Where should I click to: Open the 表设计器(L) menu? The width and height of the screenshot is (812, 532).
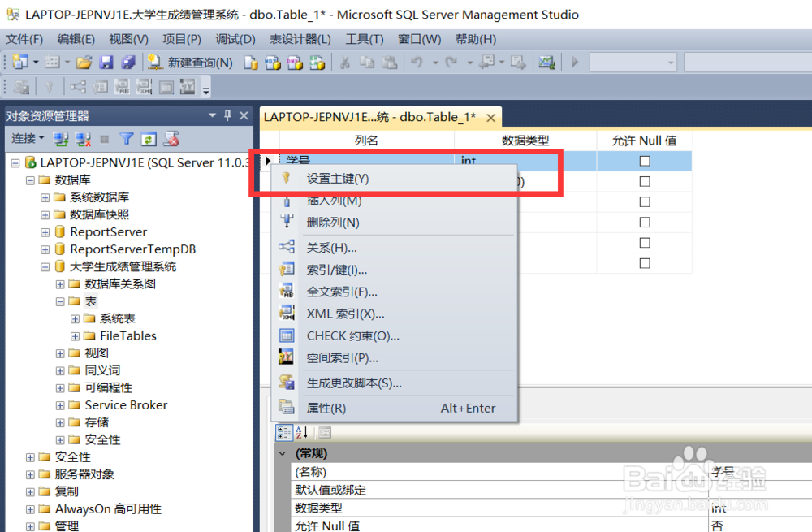click(300, 39)
